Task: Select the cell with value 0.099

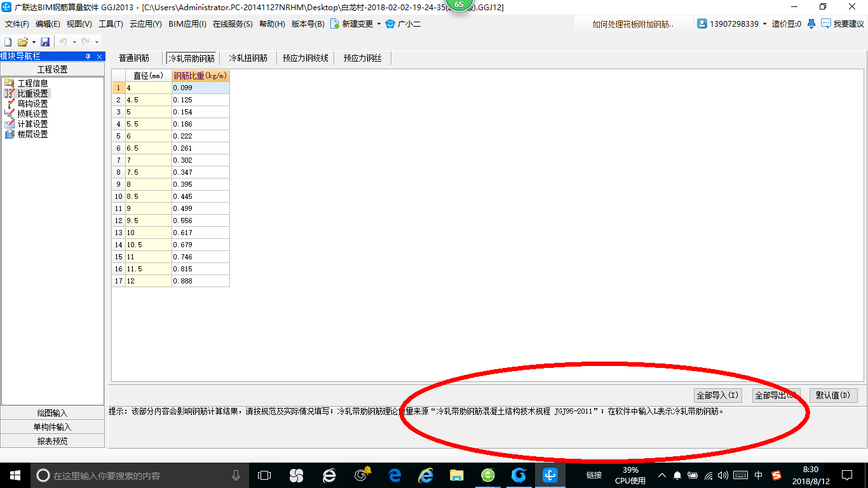Action: tap(201, 88)
